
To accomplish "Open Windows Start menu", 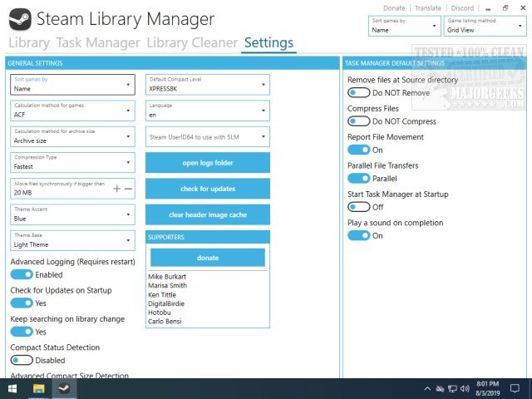I will pyautogui.click(x=12, y=389).
